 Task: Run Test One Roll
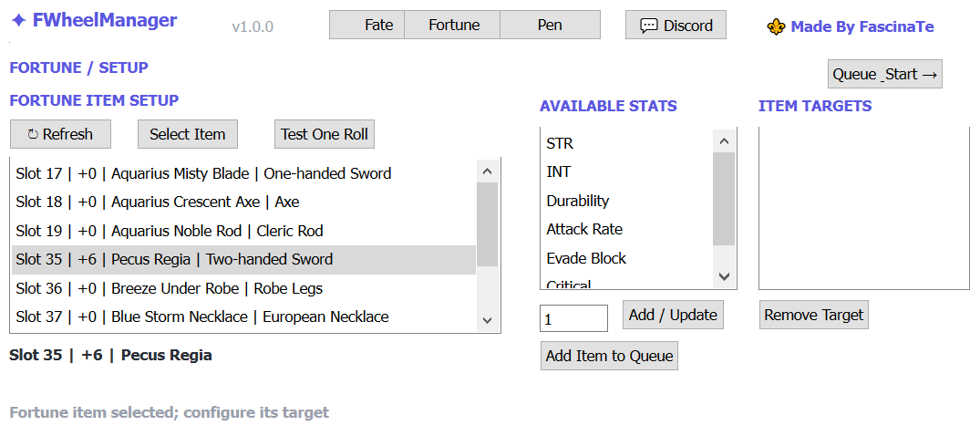pyautogui.click(x=325, y=134)
